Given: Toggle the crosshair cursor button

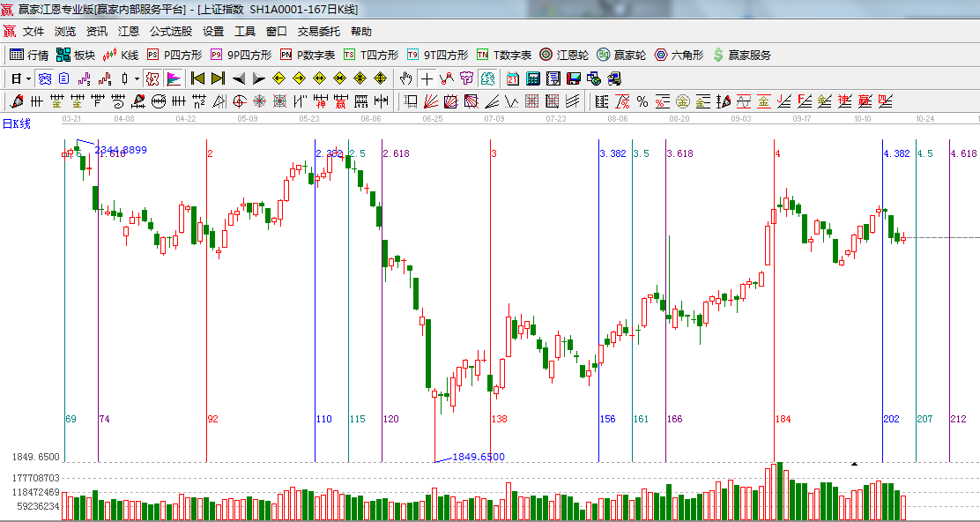Looking at the screenshot, I should (427, 78).
